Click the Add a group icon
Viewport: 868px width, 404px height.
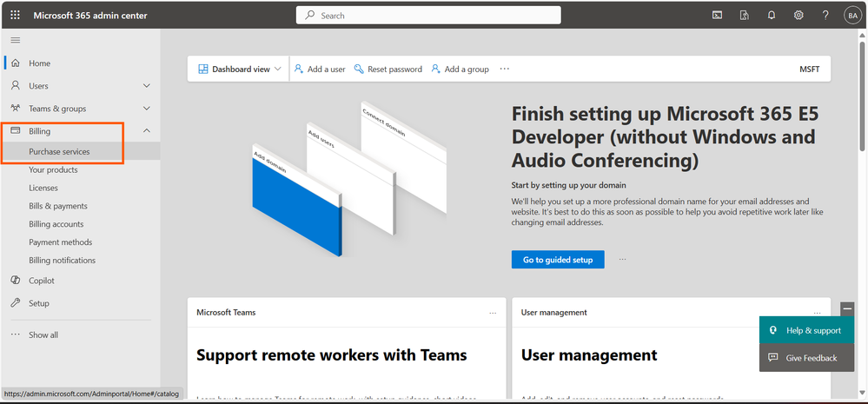click(x=435, y=69)
